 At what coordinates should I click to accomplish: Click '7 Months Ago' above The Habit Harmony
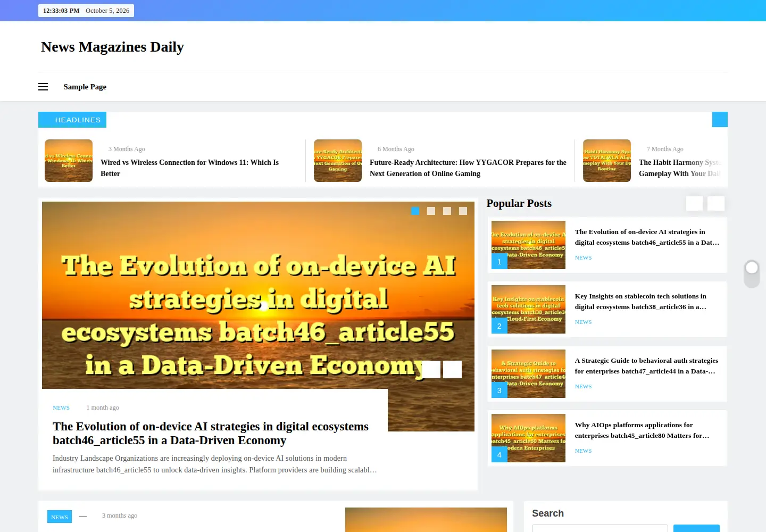(x=665, y=149)
